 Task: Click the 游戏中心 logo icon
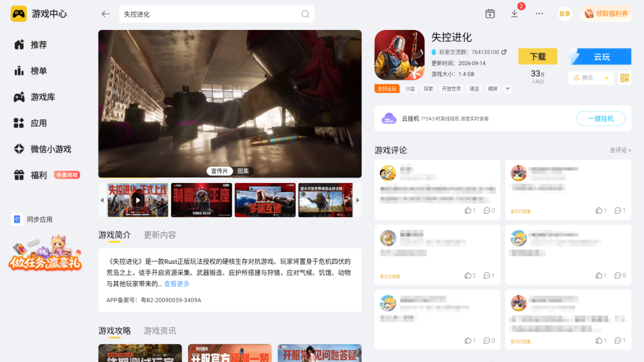click(19, 14)
